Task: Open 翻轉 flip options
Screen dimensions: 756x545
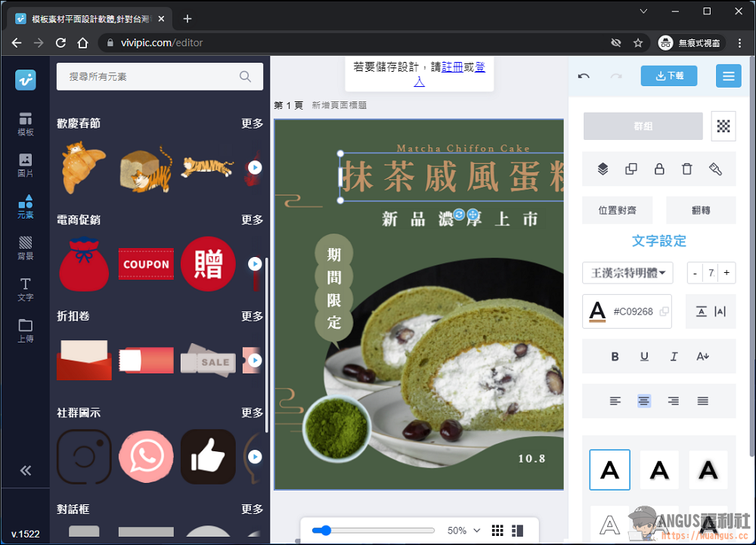Action: point(701,210)
